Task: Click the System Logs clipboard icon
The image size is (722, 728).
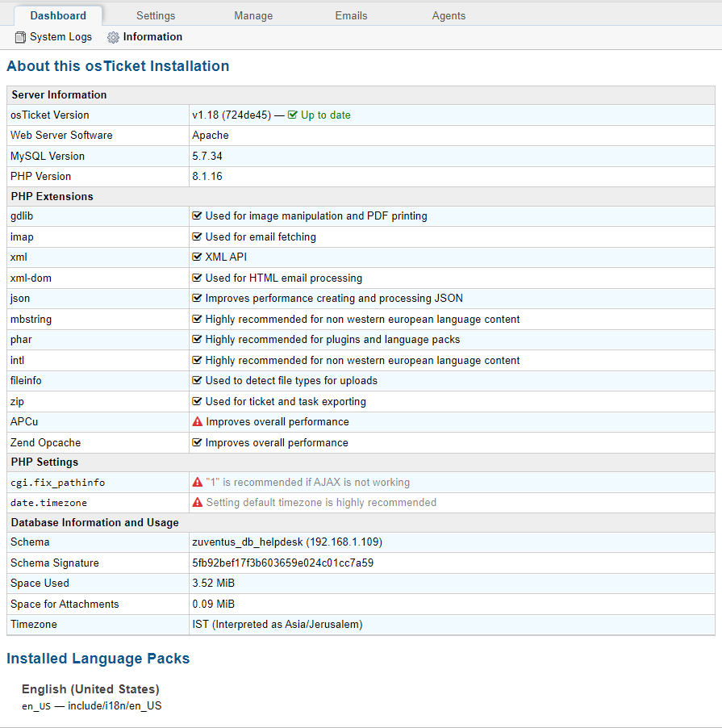Action: tap(20, 37)
